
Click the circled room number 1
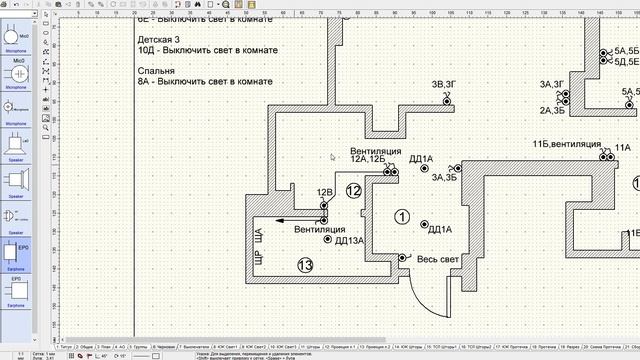(x=402, y=217)
